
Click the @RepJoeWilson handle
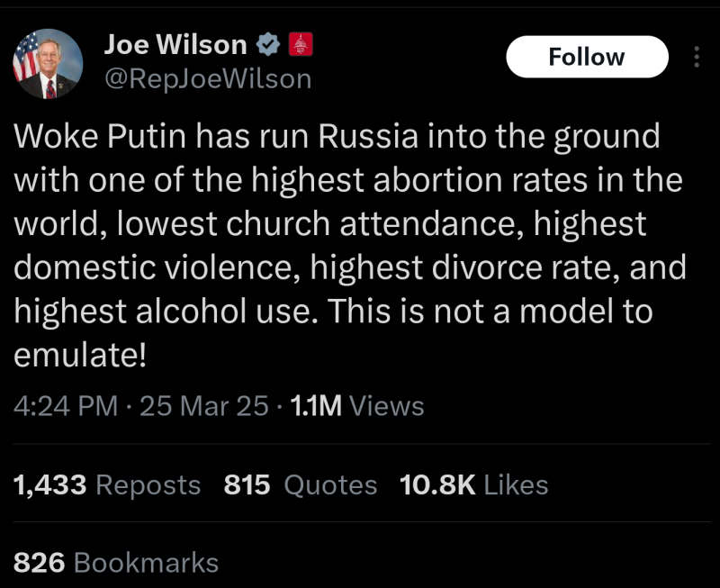[208, 79]
